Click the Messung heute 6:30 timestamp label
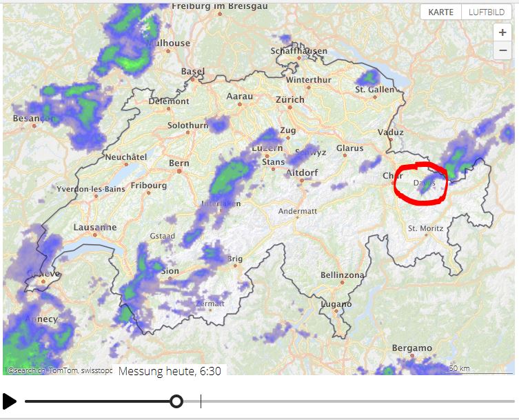The image size is (519, 420). [x=170, y=371]
